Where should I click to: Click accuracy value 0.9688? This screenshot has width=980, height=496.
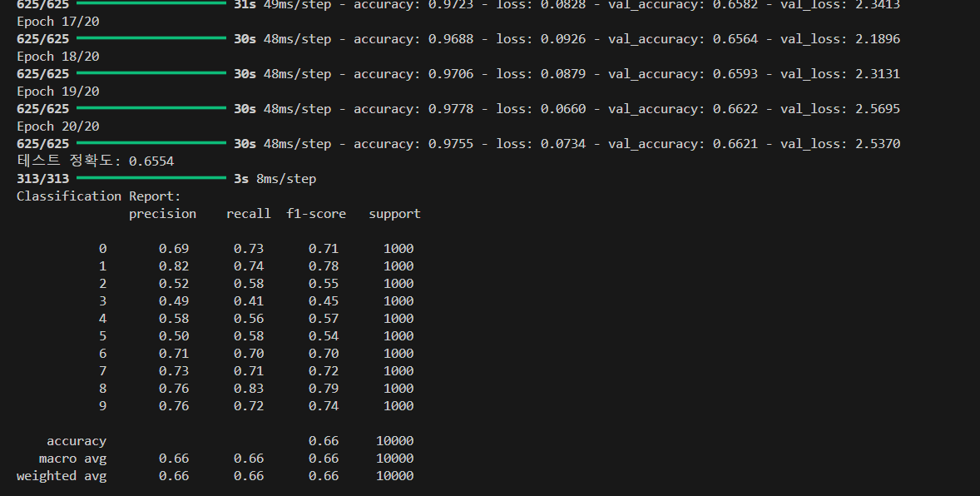(451, 39)
